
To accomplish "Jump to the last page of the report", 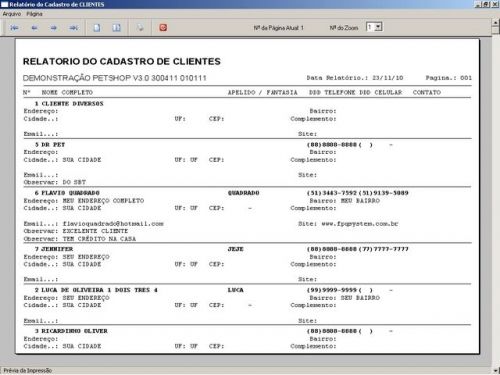I will (x=74, y=28).
